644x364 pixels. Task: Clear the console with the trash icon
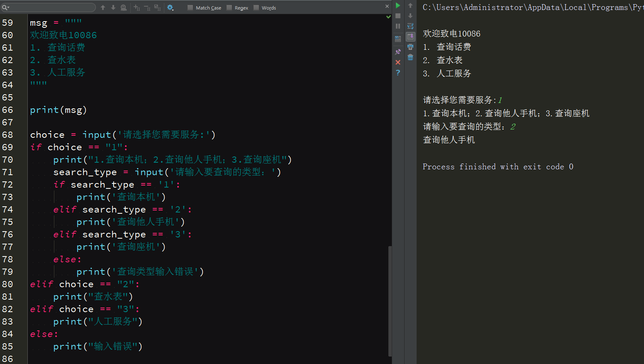410,57
